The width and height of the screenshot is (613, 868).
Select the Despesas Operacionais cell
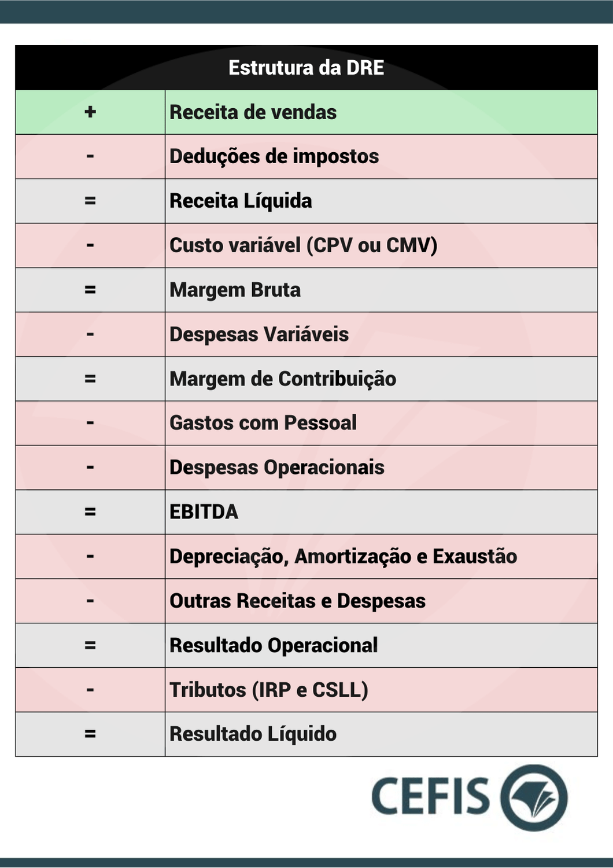(x=381, y=468)
